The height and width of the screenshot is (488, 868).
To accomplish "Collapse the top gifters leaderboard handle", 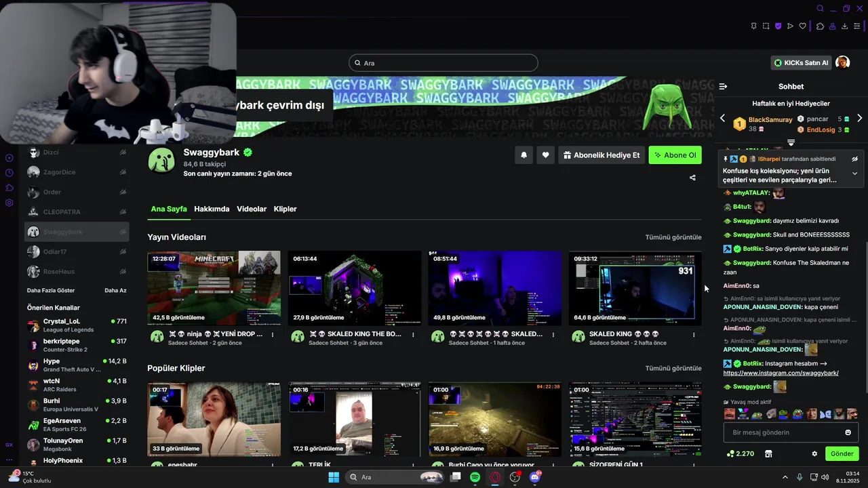I will click(x=791, y=142).
